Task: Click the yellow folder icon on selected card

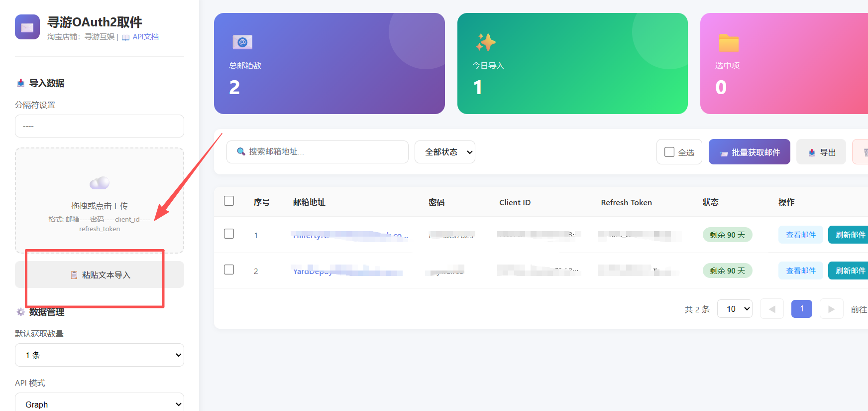Action: tap(729, 43)
